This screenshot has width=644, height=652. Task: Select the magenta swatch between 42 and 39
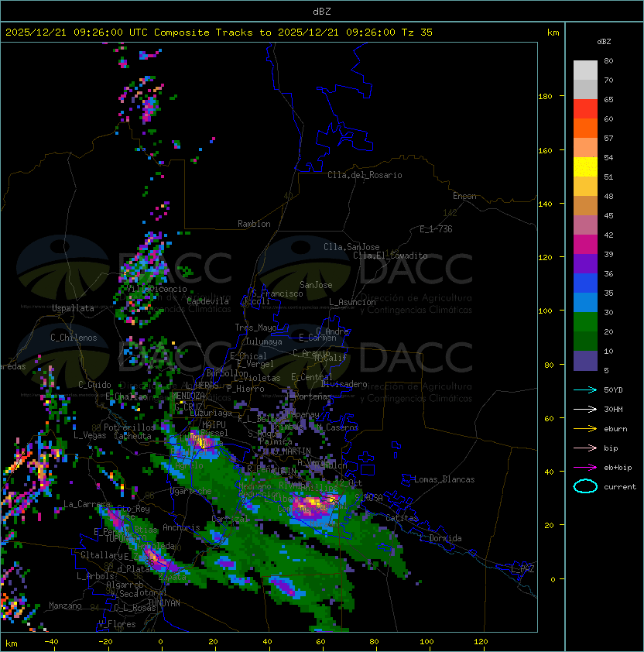[x=585, y=244]
